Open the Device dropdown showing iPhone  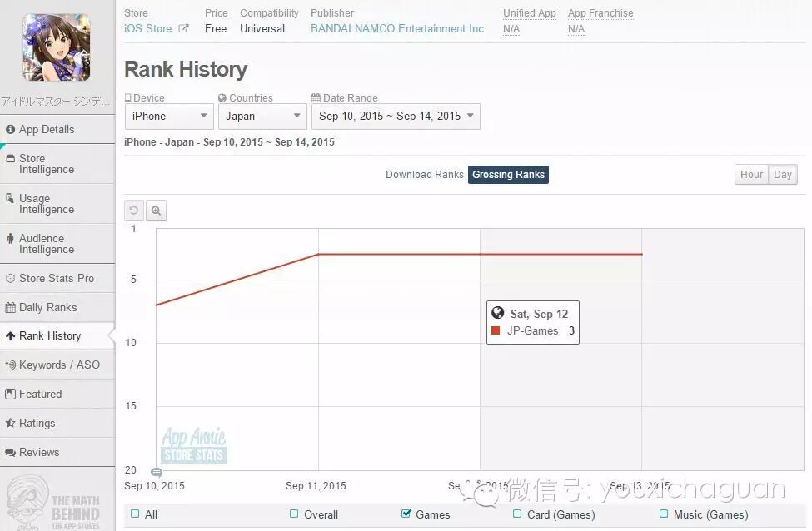pos(169,117)
